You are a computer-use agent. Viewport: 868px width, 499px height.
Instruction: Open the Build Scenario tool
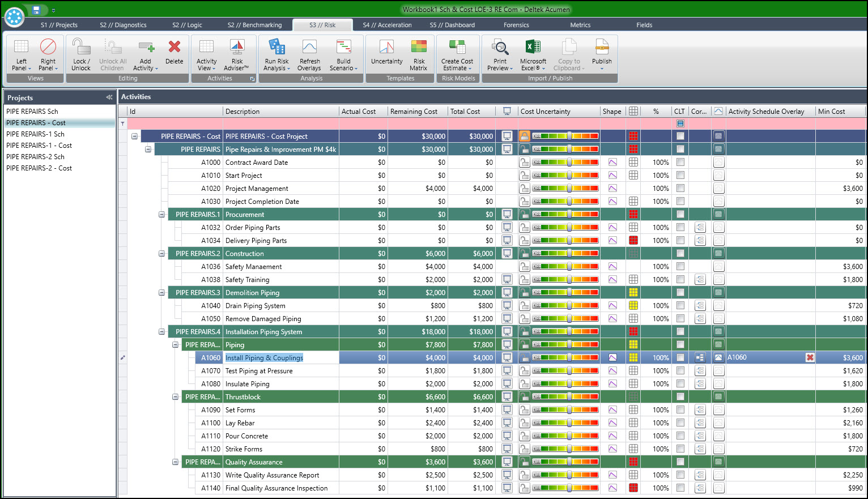(344, 55)
